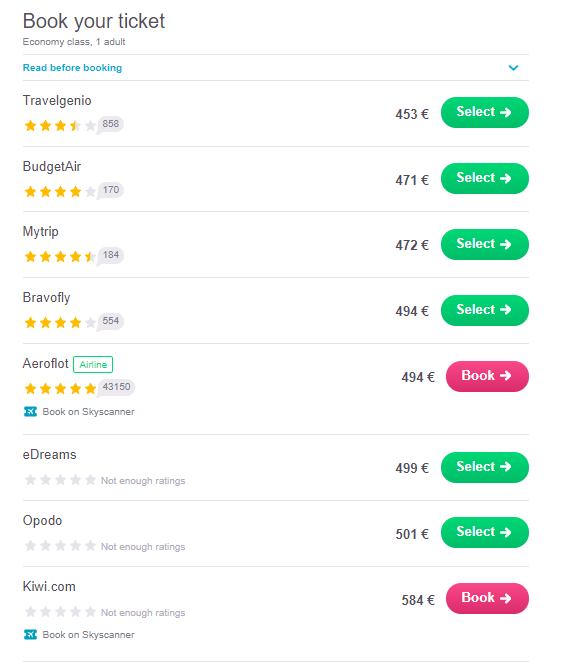Open the Read before booking link
Viewport: 561px width, 666px height.
click(72, 68)
